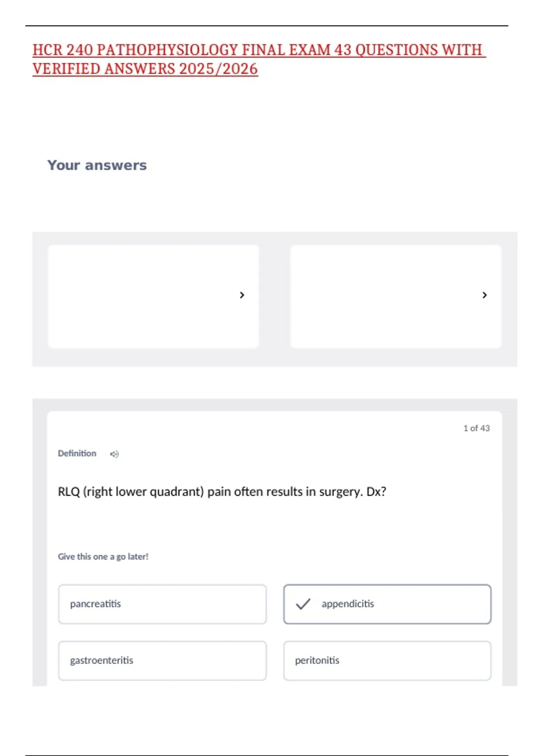Click the "Your answers" heading
Image resolution: width=534 pixels, height=756 pixels.
(97, 165)
